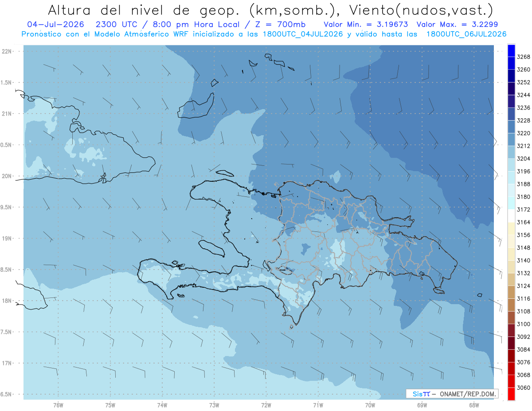
Task: Click the colorbar label '3268'
Action: point(524,57)
